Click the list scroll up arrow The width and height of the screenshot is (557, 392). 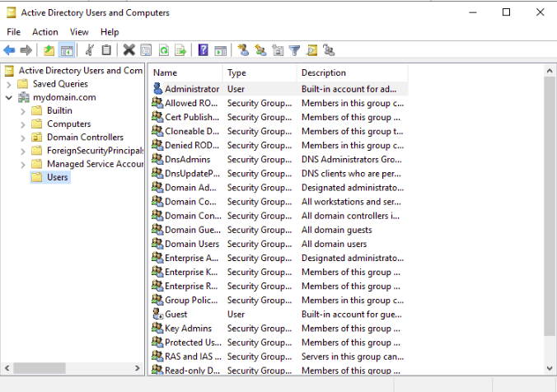(550, 71)
